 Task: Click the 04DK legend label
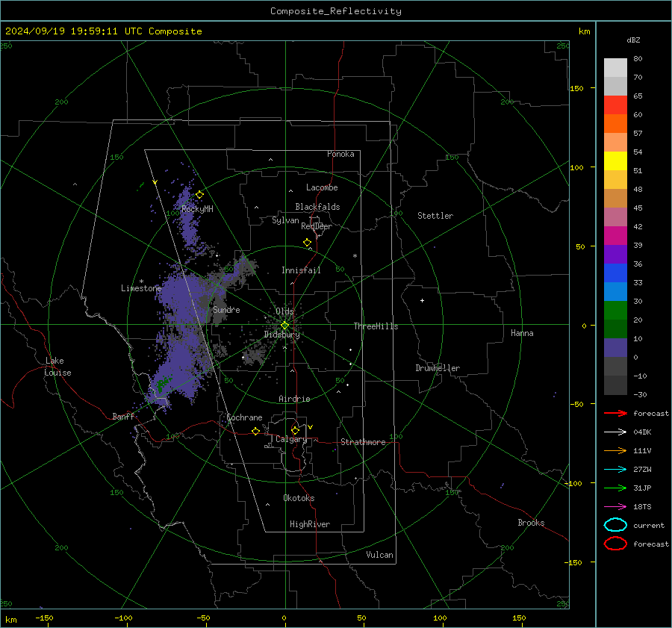click(x=642, y=432)
